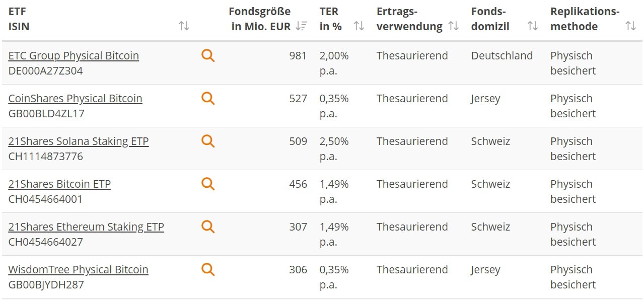The image size is (644, 300).
Task: Sort table by ETF ISIN column arrows
Action: point(184,26)
